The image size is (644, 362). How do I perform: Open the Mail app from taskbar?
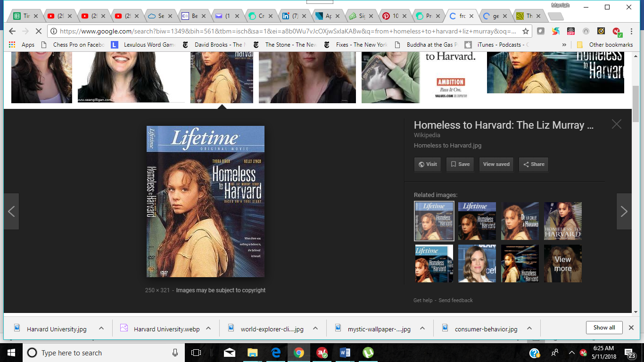230,353
